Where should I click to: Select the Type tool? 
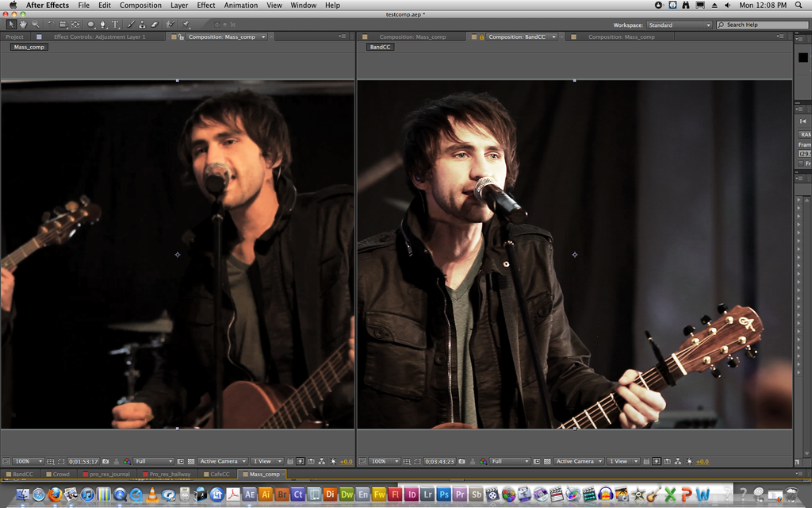(114, 25)
